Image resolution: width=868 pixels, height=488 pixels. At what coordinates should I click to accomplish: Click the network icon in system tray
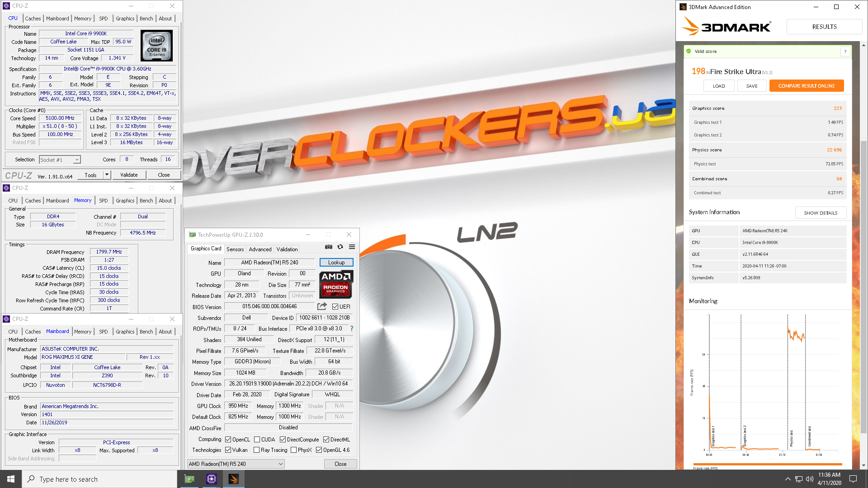798,479
